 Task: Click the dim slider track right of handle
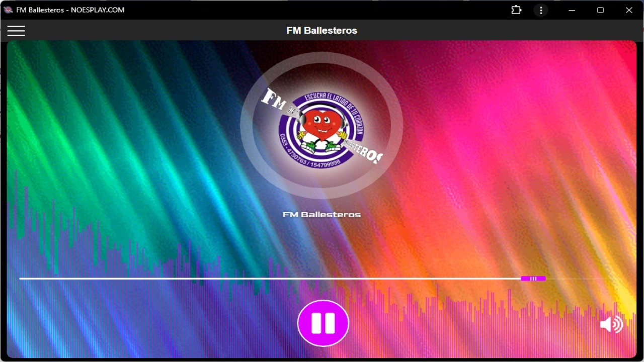579,279
